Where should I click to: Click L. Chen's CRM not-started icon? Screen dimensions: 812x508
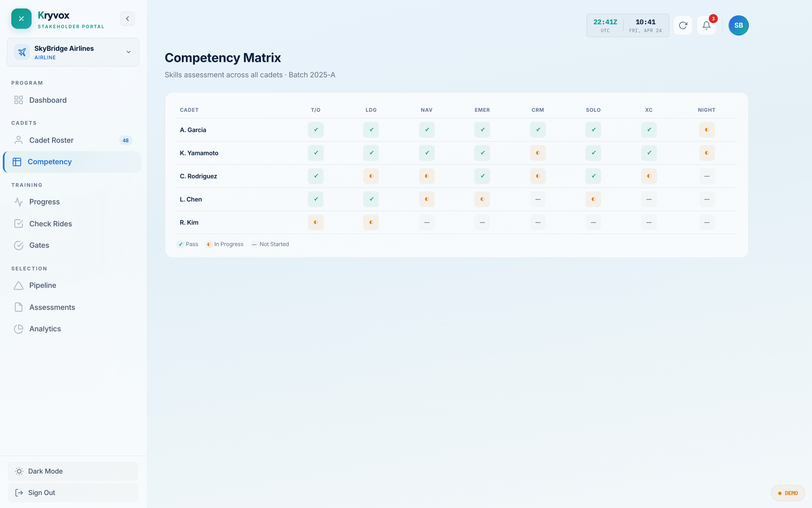[538, 199]
